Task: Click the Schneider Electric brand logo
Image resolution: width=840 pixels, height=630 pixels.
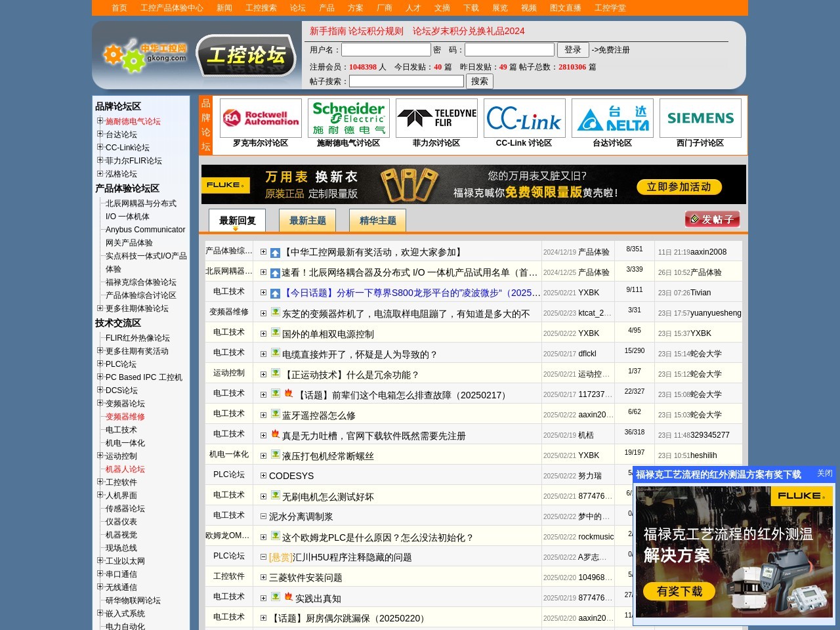Action: (x=348, y=118)
